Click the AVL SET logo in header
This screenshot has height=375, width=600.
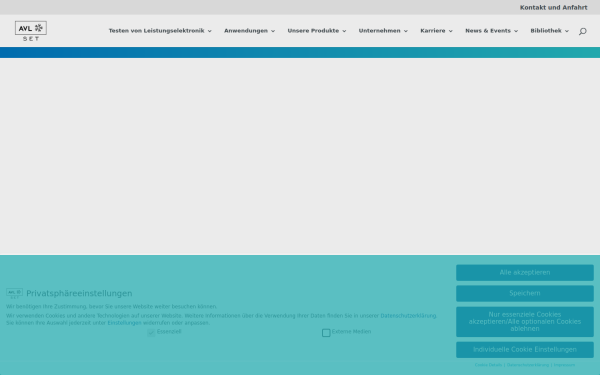point(31,31)
